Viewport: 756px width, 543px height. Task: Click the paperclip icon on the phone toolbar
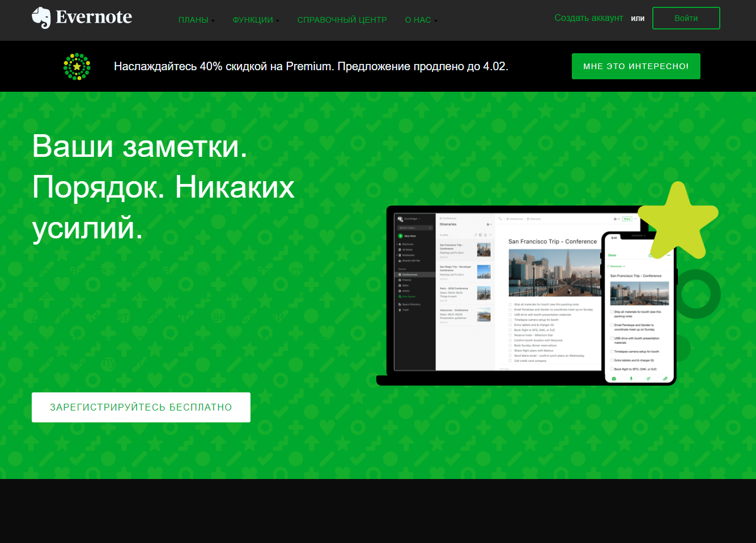[x=665, y=378]
